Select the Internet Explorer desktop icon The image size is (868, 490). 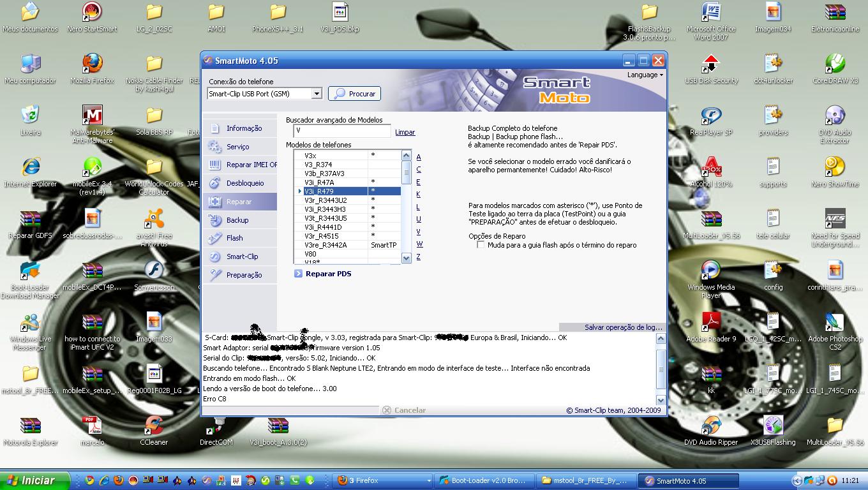click(x=31, y=174)
